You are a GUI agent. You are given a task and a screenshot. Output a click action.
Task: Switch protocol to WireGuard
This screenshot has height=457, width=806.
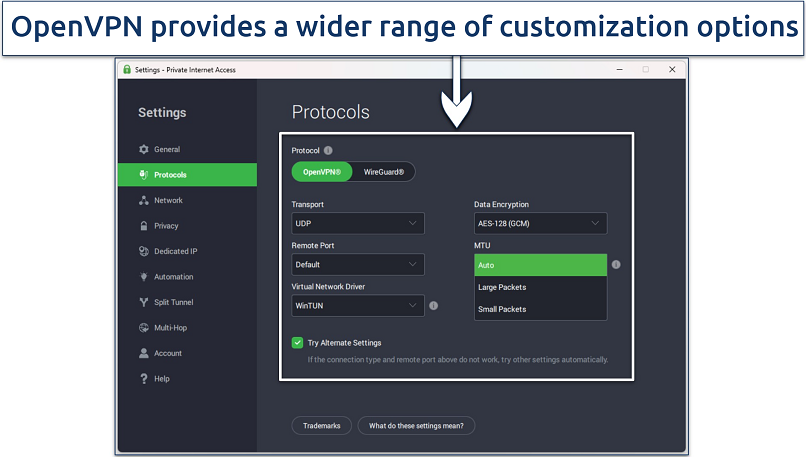(x=383, y=172)
